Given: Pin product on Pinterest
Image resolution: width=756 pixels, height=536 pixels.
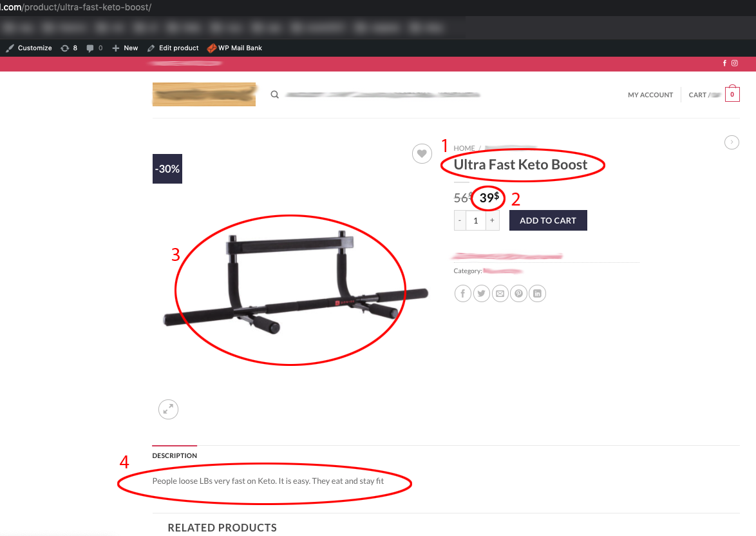Looking at the screenshot, I should coord(519,293).
